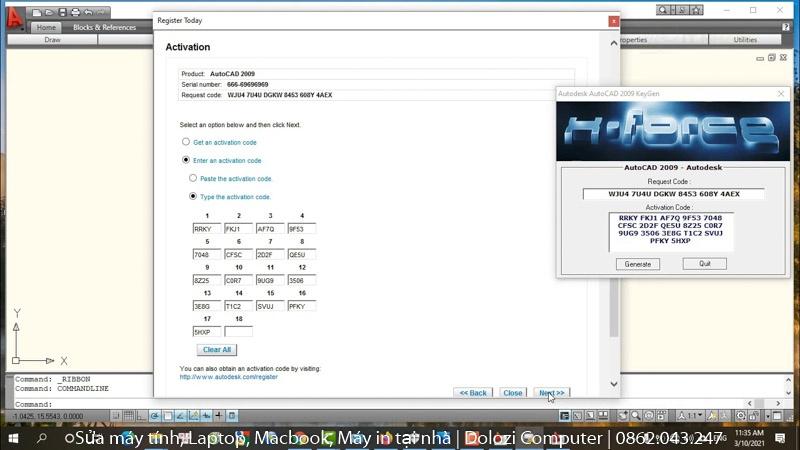Viewport: 800px width, 450px height.
Task: Click the Clean Screen icon in status bar
Action: (x=777, y=416)
